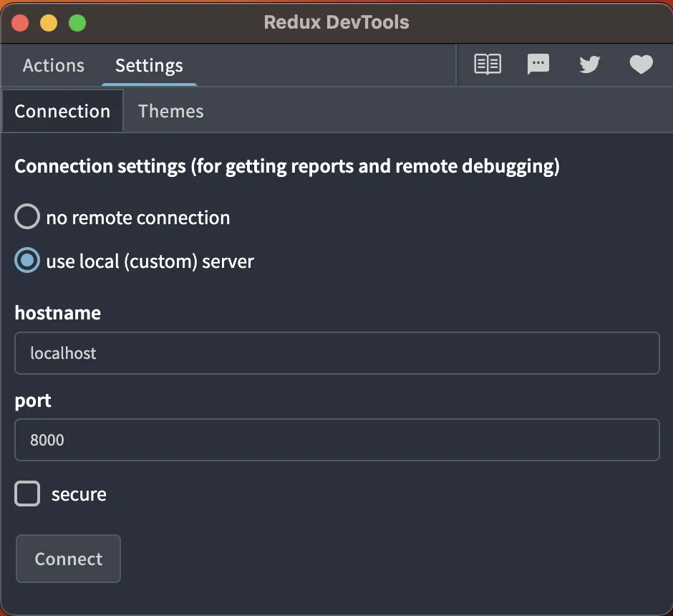Select use local (custom) server radio
Screen dimensions: 673x616
[27, 261]
